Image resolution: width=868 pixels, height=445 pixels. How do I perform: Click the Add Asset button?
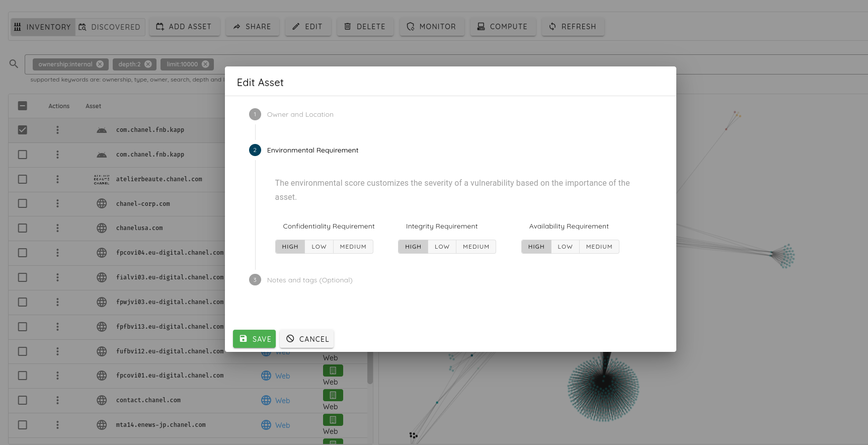point(184,27)
